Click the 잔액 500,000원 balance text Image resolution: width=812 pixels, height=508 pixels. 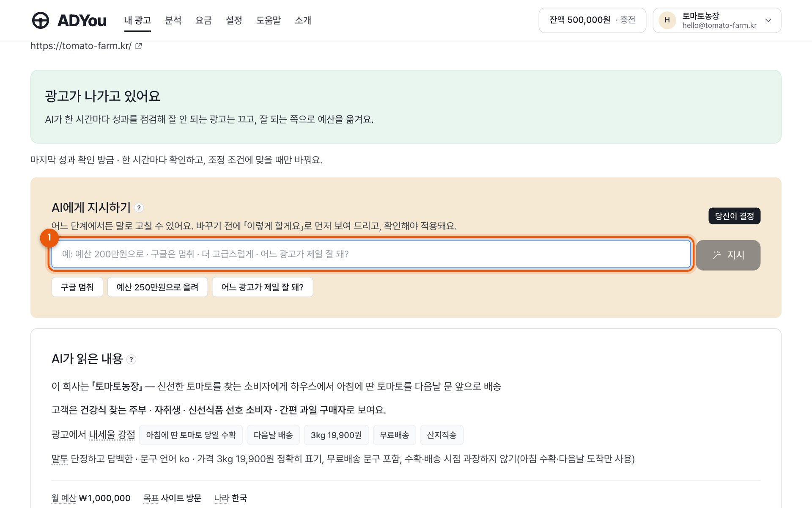(x=580, y=20)
